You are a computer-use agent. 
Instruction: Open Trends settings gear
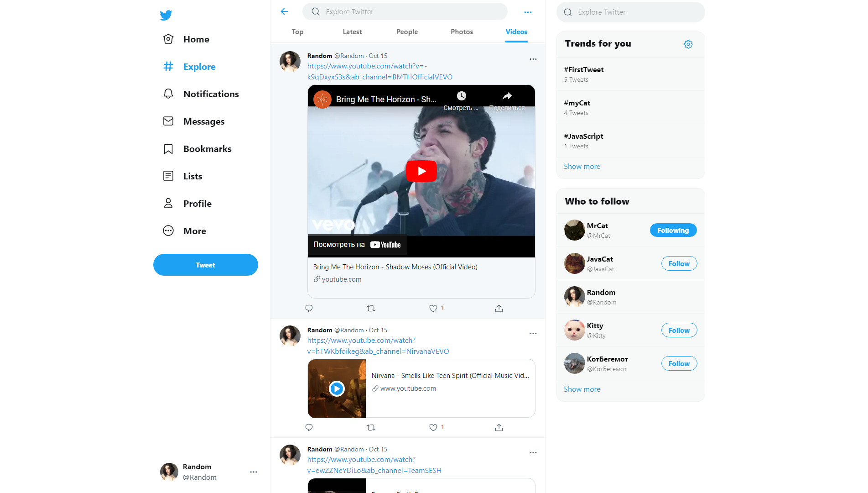coord(688,44)
